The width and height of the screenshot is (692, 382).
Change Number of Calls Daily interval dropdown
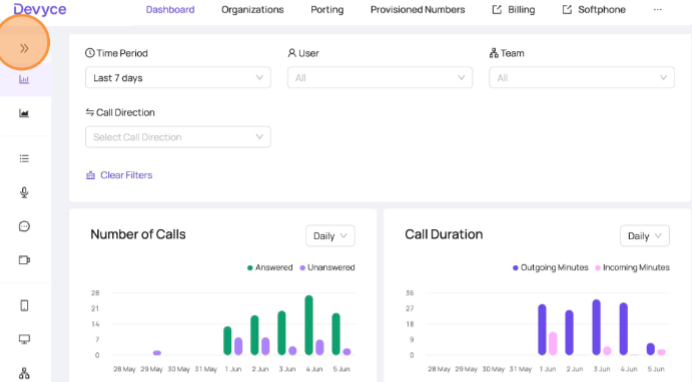pyautogui.click(x=330, y=236)
